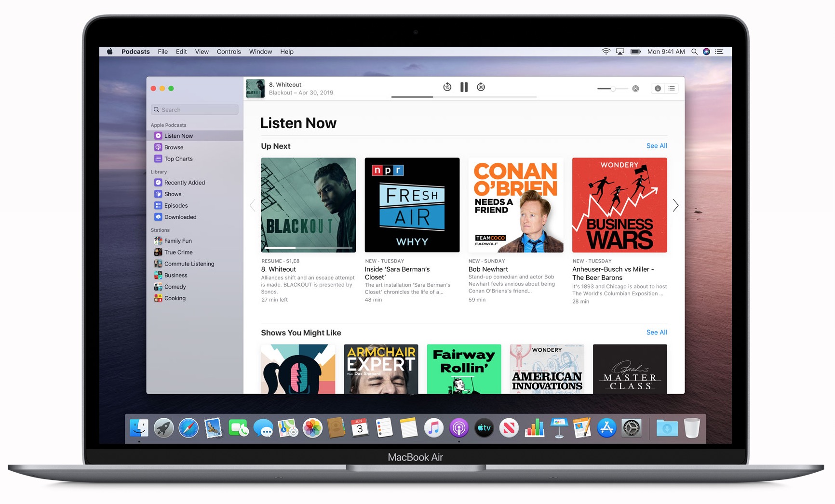Open Notification Center from menu bar
835x504 pixels.
[x=719, y=52]
